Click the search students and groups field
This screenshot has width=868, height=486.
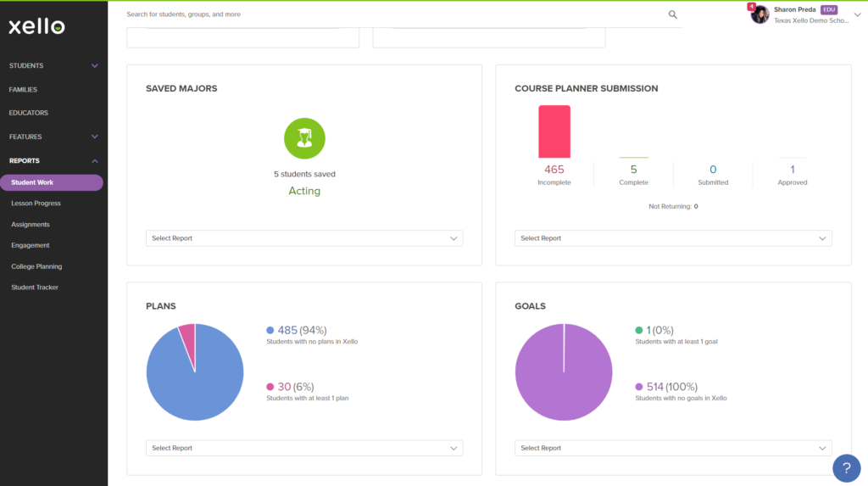[x=396, y=14]
